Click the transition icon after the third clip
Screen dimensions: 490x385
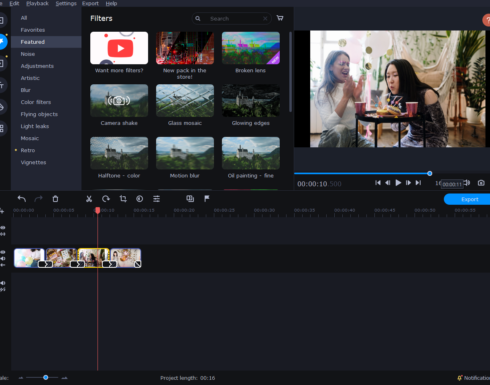pyautogui.click(x=110, y=264)
